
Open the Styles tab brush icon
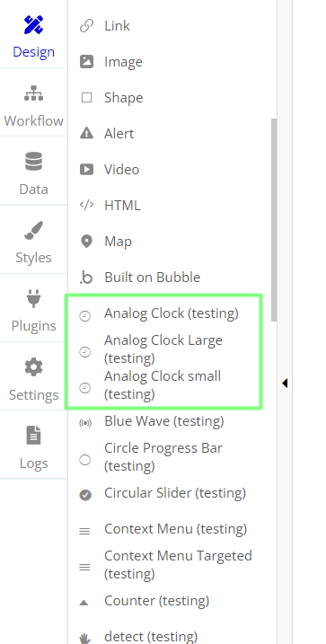click(x=33, y=230)
